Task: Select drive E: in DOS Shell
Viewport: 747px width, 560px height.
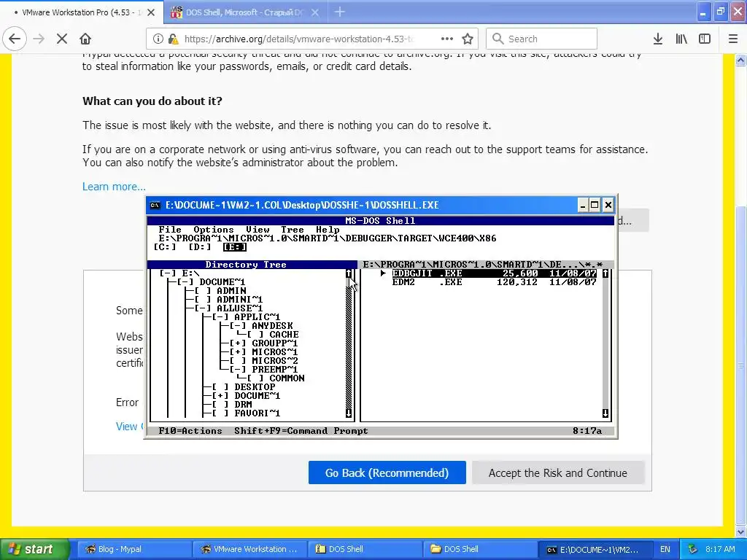Action: (235, 247)
